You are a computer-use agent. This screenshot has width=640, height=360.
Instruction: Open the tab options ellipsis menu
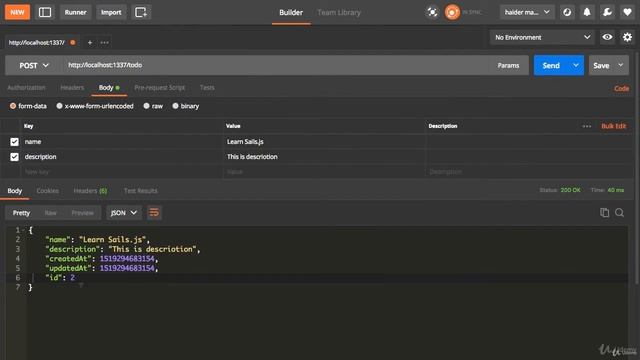(x=104, y=42)
